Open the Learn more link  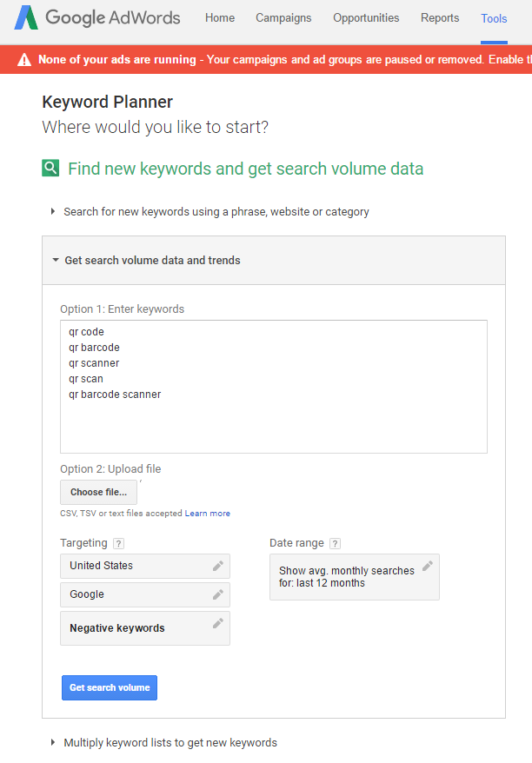click(208, 514)
